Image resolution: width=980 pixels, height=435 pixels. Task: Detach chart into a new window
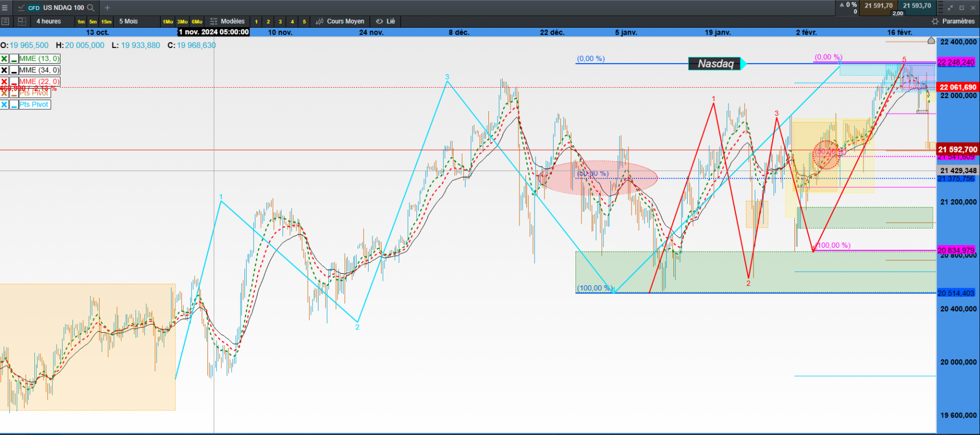[x=961, y=8]
